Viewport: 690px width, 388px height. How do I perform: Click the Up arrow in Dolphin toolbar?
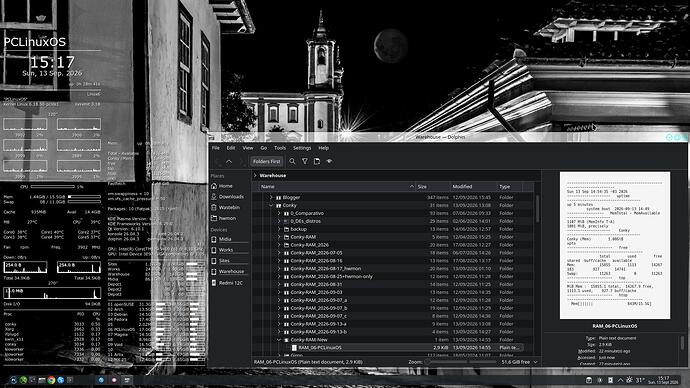point(229,162)
